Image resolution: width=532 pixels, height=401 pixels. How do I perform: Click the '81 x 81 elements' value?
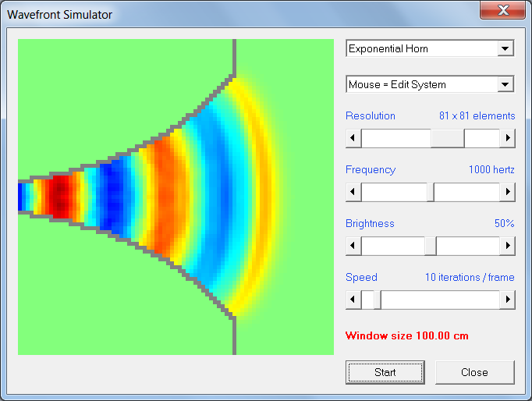coord(477,115)
